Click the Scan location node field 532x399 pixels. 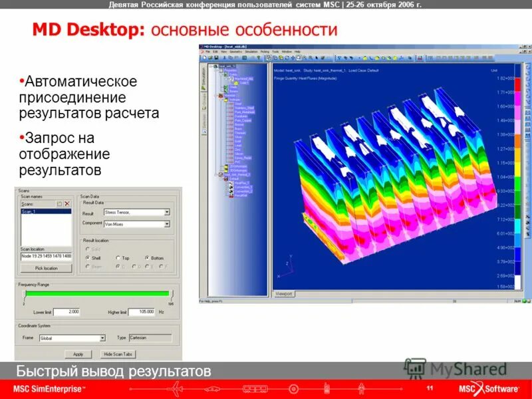pos(46,256)
